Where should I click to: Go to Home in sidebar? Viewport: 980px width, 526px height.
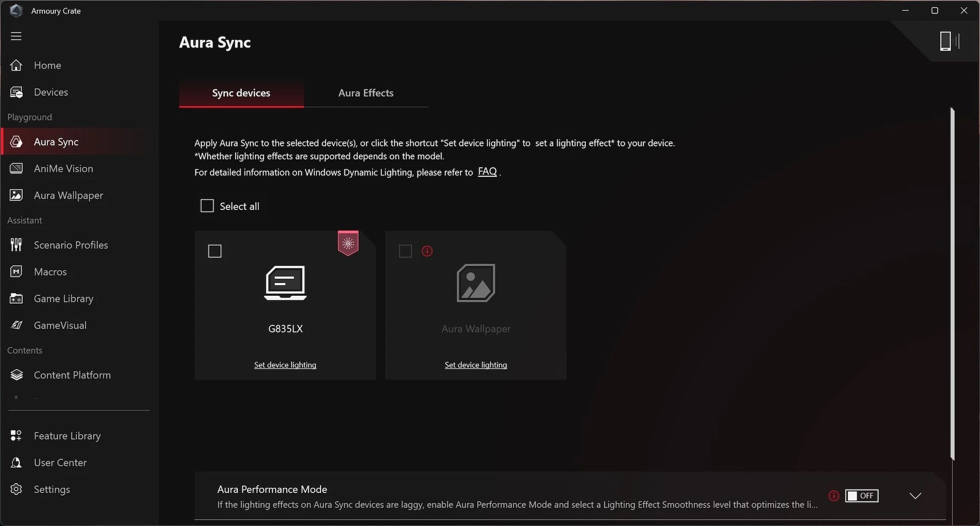(79, 65)
